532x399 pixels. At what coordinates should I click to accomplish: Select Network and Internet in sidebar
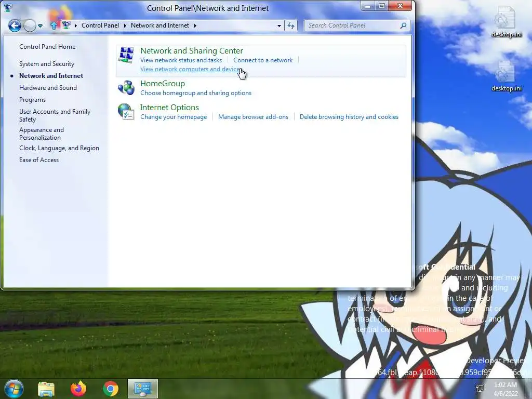coord(51,76)
